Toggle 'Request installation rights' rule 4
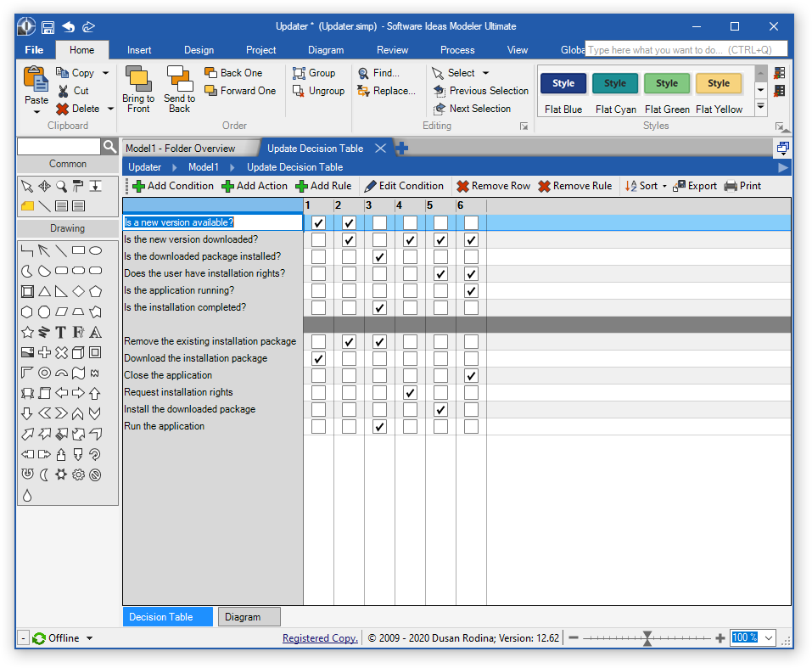812x668 pixels. (410, 393)
